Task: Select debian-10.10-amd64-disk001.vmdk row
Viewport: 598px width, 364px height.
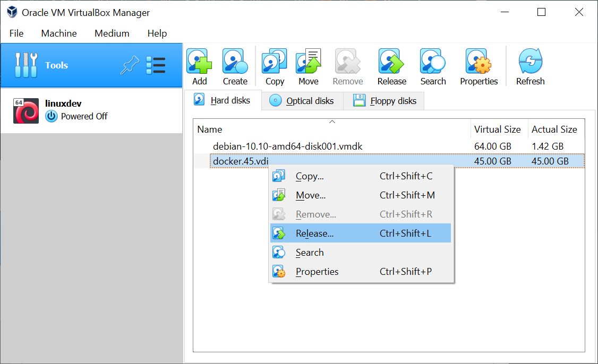Action: 389,146
